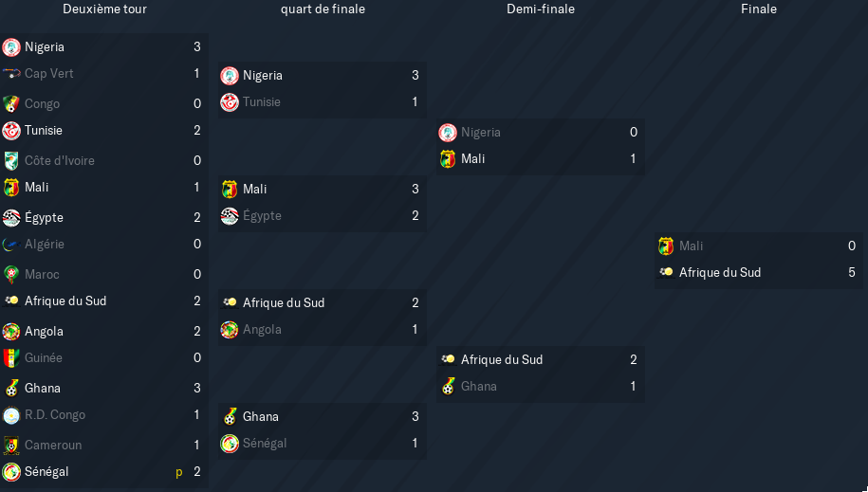The width and height of the screenshot is (868, 492).
Task: Open Nigeria team link in Demi-finale
Action: [x=481, y=133]
